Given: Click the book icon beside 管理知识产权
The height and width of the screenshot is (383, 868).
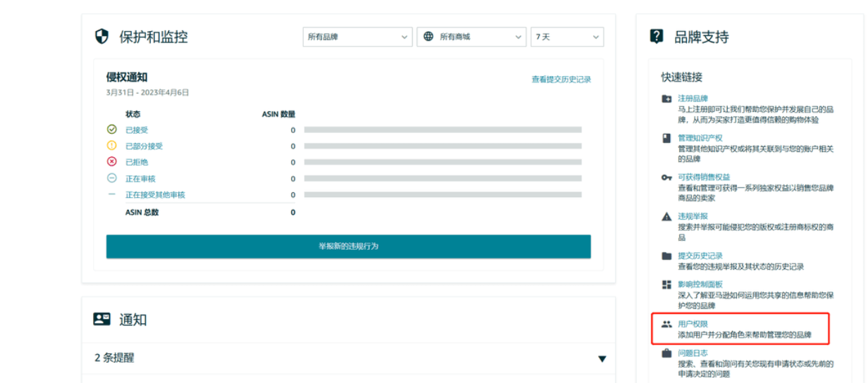Looking at the screenshot, I should tap(666, 138).
